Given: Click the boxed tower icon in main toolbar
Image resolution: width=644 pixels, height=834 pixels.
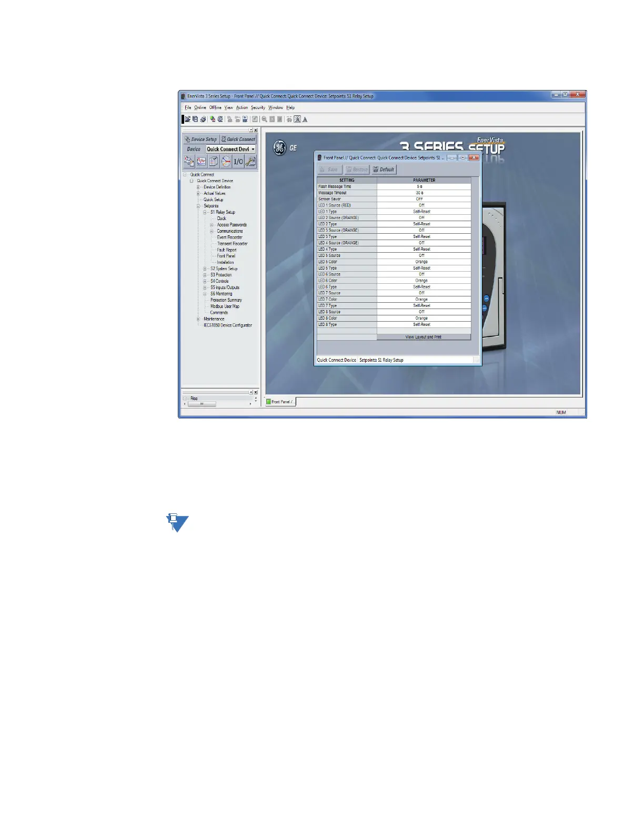Looking at the screenshot, I should pyautogui.click(x=297, y=120).
